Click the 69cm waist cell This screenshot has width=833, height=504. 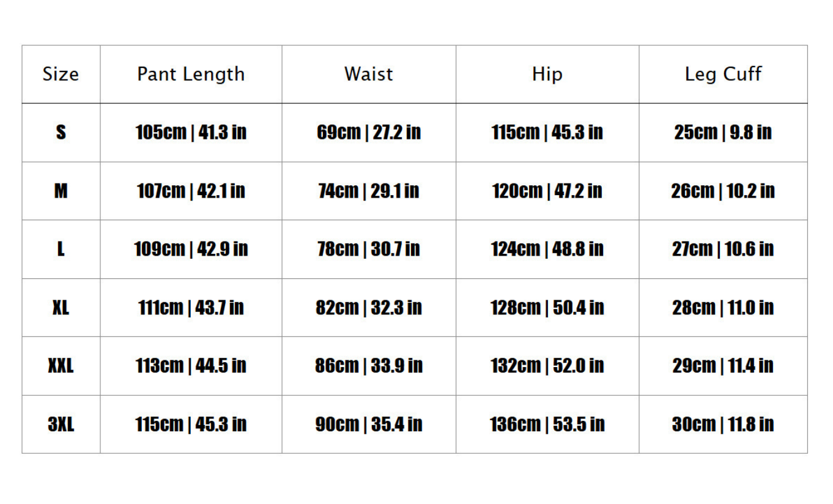(x=368, y=132)
